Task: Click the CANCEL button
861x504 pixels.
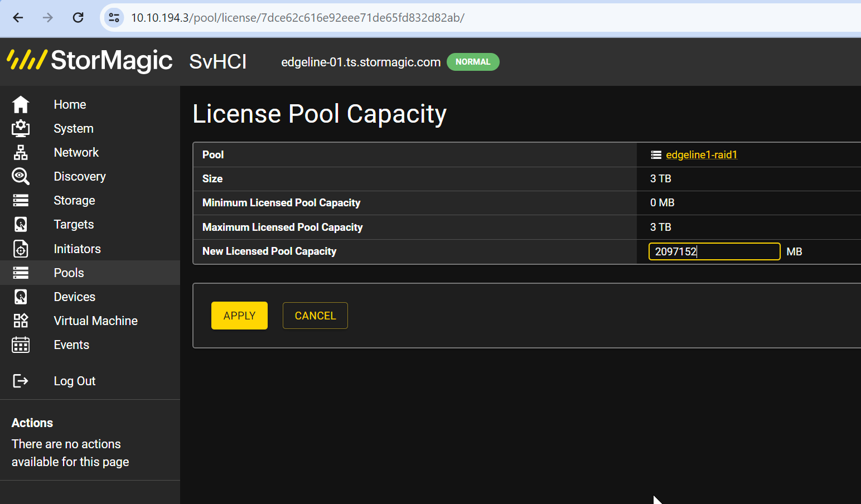Action: (x=315, y=316)
